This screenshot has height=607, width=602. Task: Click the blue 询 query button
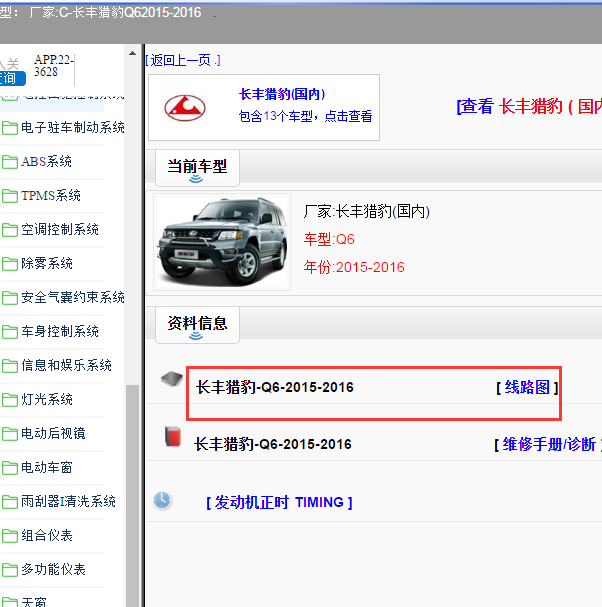tap(12, 79)
